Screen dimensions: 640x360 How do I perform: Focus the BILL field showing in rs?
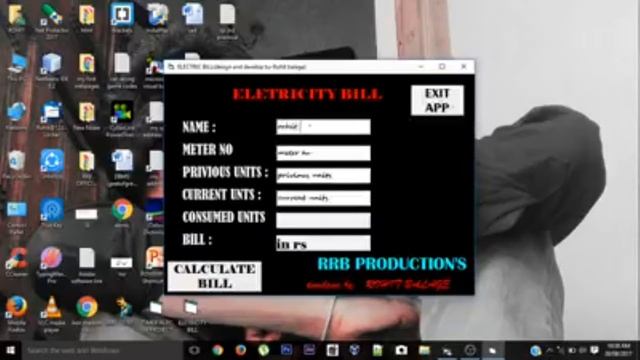coord(323,243)
